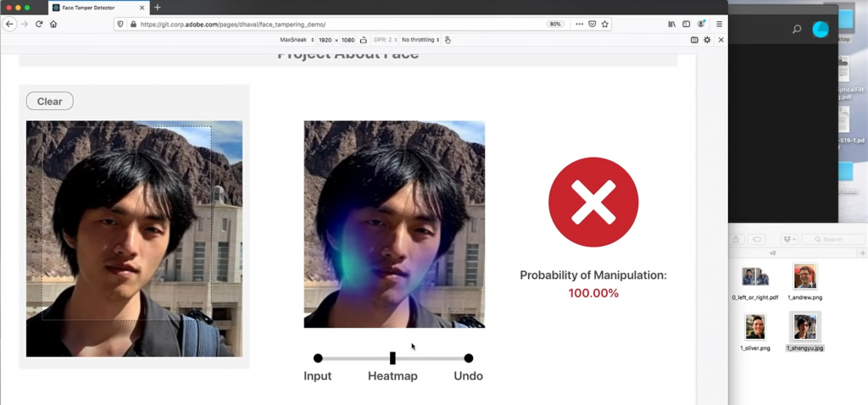The height and width of the screenshot is (405, 868).
Task: Open the page actions three-dot menu
Action: pyautogui.click(x=579, y=25)
